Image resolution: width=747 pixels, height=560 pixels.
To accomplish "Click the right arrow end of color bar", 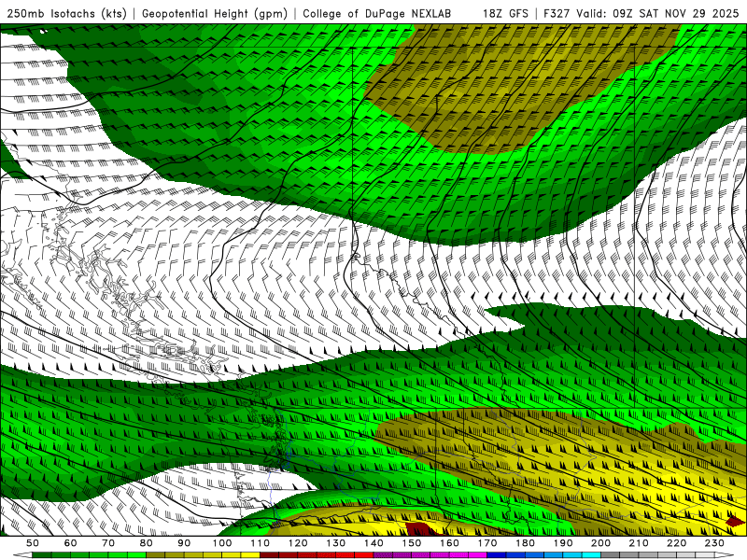I will tap(725, 554).
